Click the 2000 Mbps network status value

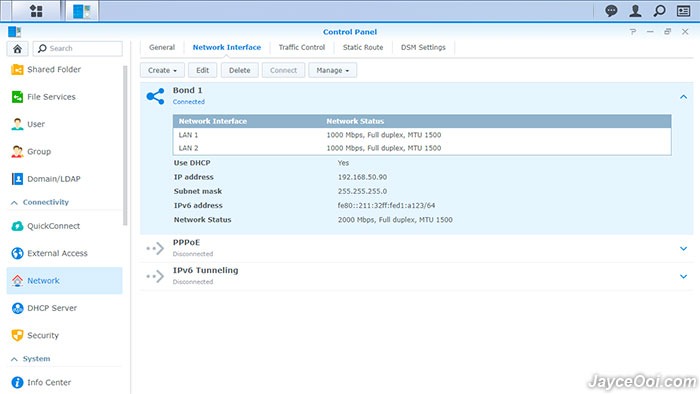point(395,220)
